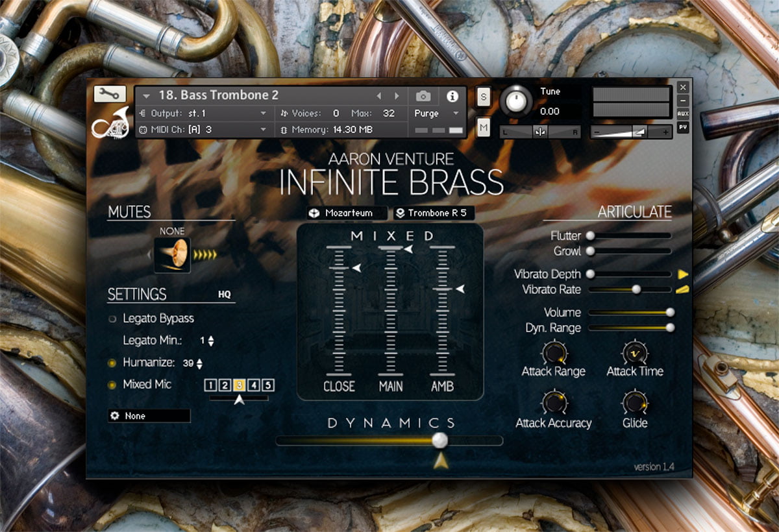Click the Attack Accuracy knob
779x532 pixels.
[554, 403]
